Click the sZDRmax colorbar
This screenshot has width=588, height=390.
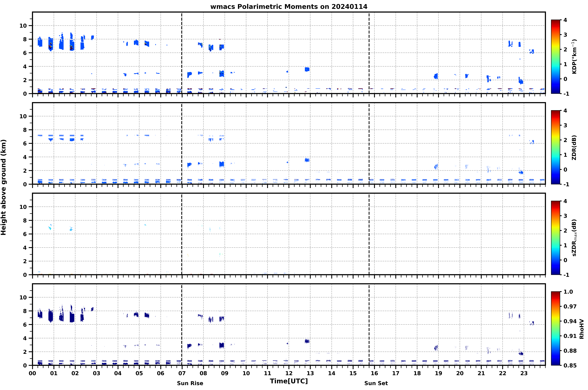(556, 238)
